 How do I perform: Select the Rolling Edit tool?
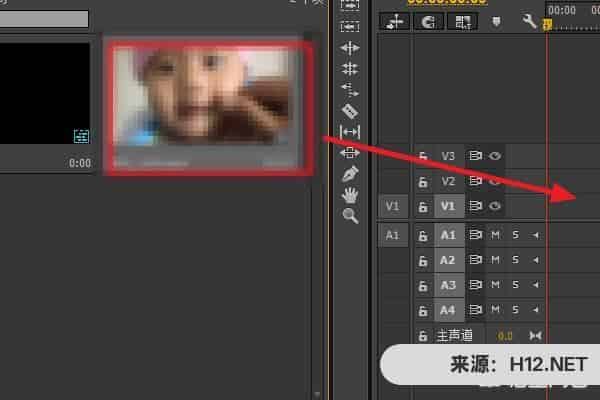pyautogui.click(x=350, y=69)
